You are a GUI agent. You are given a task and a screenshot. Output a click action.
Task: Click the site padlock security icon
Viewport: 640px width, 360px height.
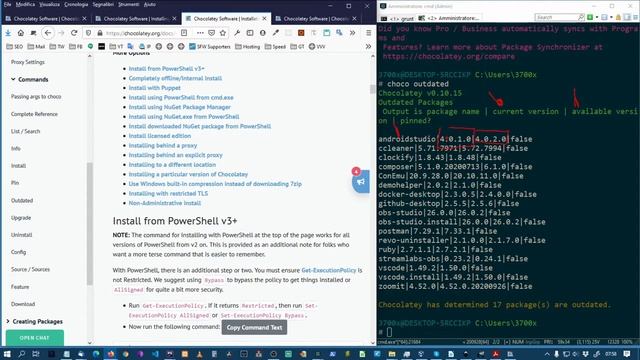(x=100, y=33)
